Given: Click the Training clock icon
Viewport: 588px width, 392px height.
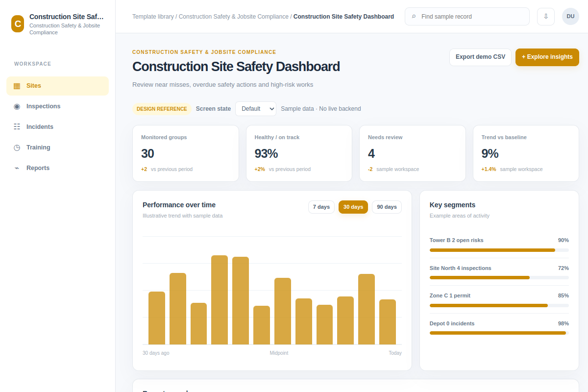Looking at the screenshot, I should coord(17,147).
